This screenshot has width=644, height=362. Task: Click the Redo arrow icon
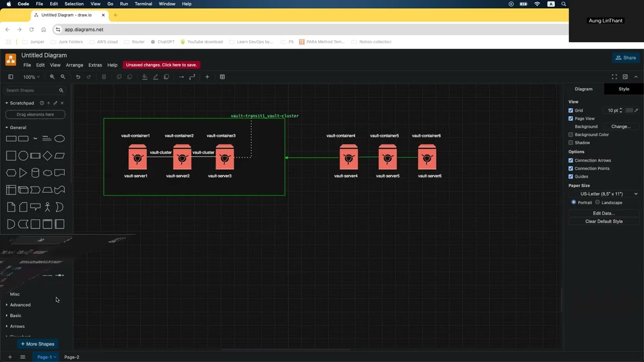pyautogui.click(x=89, y=77)
